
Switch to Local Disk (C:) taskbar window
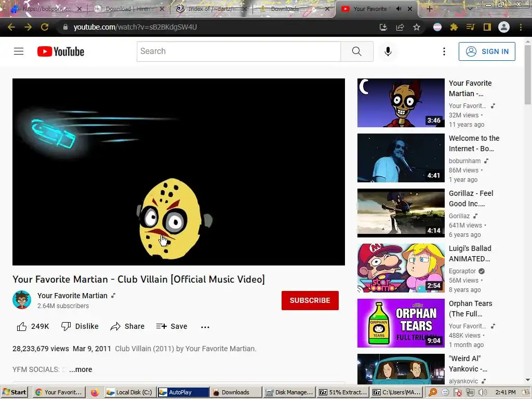[129, 392]
